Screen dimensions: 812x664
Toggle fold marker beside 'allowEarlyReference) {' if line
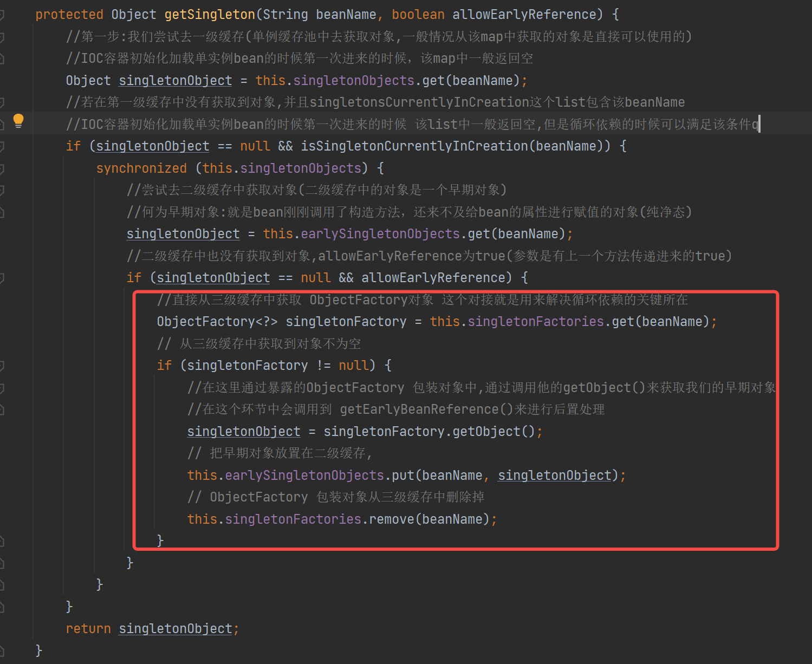pyautogui.click(x=2, y=278)
